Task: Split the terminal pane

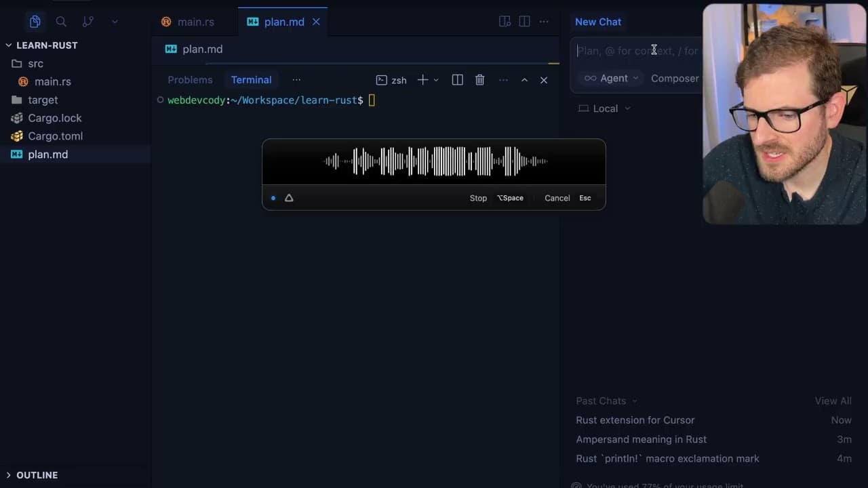Action: pos(457,80)
